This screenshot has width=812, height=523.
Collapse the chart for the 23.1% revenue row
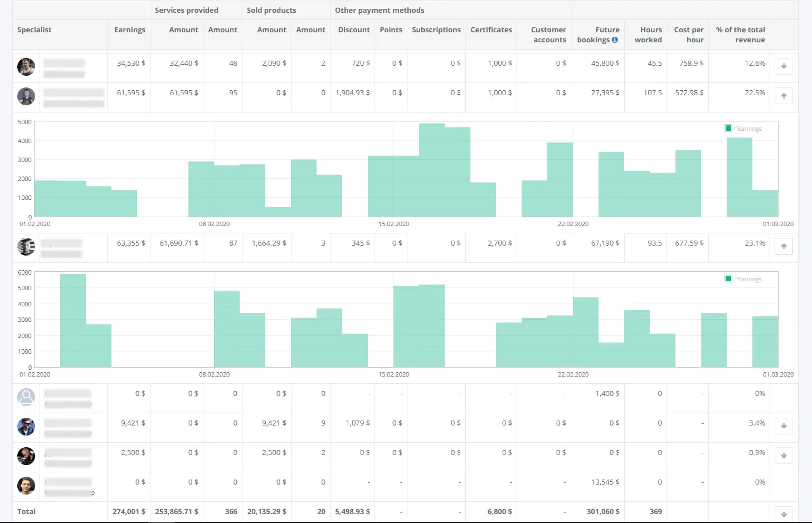pos(784,246)
